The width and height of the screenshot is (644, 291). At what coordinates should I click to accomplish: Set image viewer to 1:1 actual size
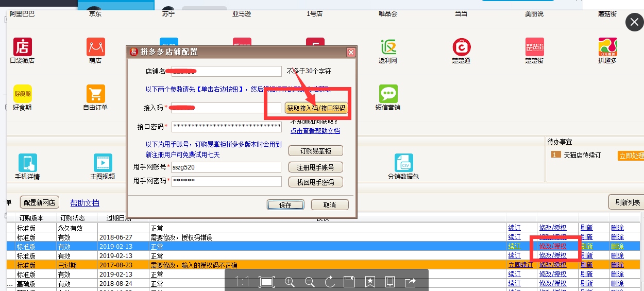242,282
